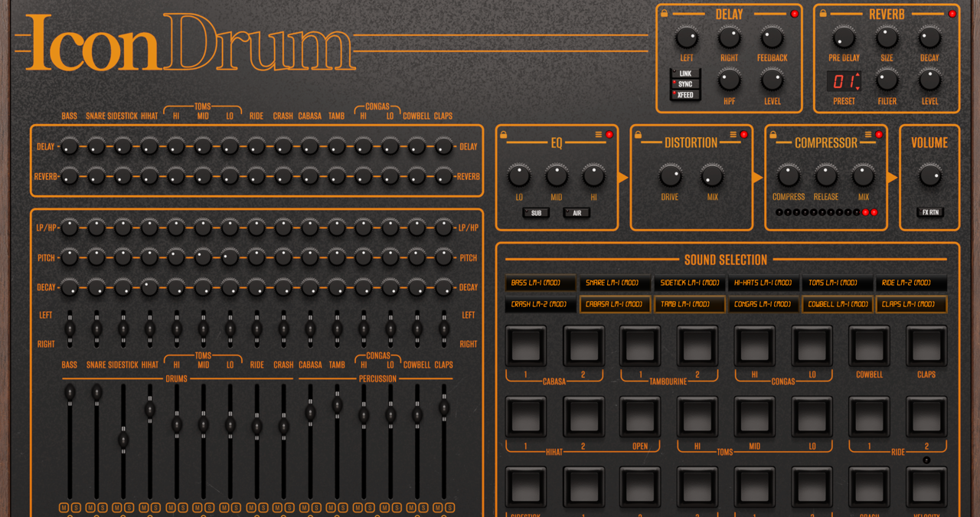Mute the Hihat channel
Screen dimensions: 980x517
[144, 508]
